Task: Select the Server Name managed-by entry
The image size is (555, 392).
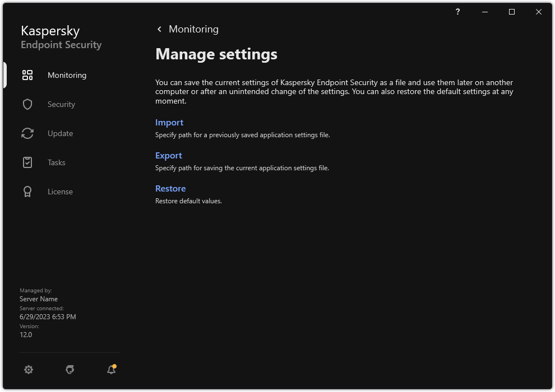Action: 39,298
